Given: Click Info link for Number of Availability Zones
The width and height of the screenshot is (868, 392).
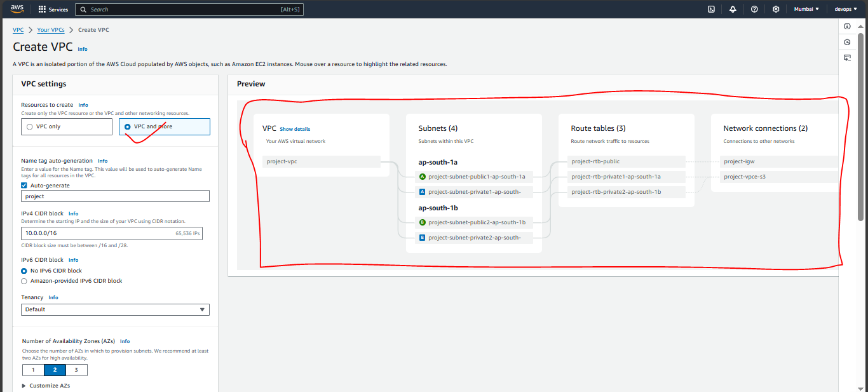Looking at the screenshot, I should pos(125,341).
